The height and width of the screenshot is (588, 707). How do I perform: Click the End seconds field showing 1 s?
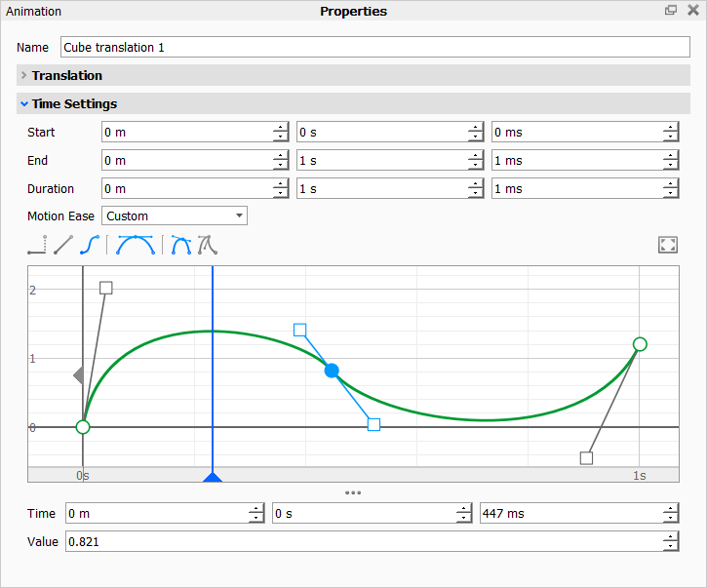(380, 161)
